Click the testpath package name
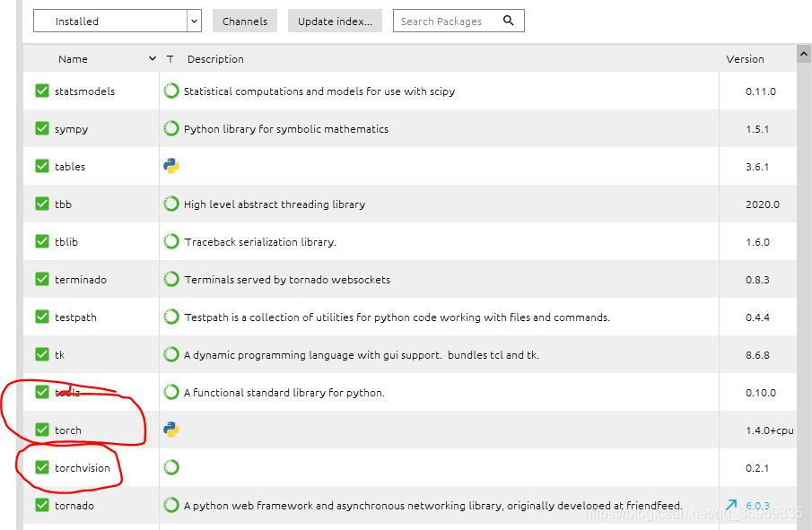This screenshot has height=530, width=812. (75, 317)
